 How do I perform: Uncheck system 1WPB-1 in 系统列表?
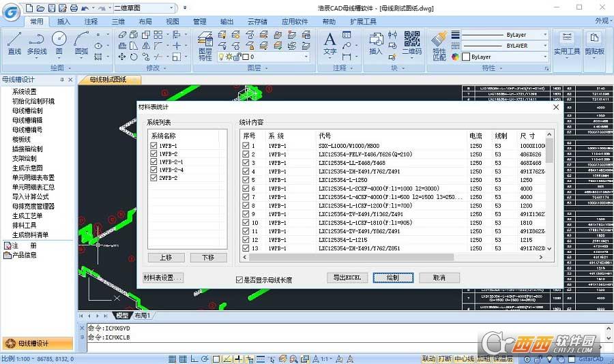153,145
